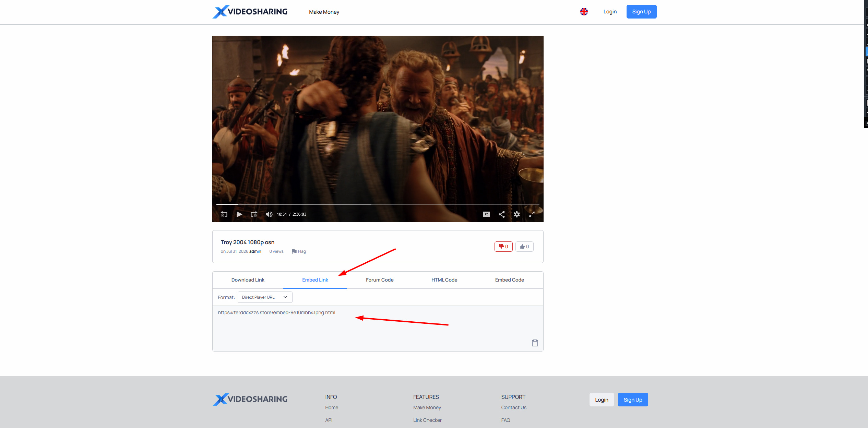Click the 0 views count text
868x428 pixels.
coord(276,251)
